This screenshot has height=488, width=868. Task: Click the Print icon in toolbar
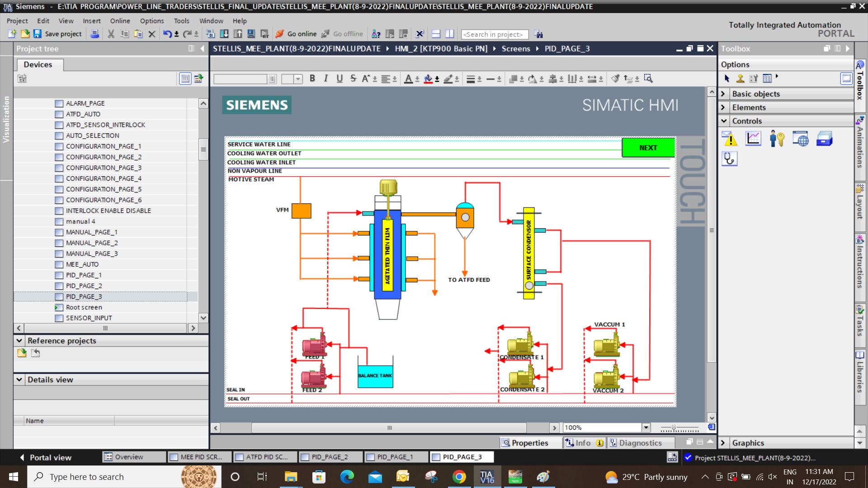[95, 34]
